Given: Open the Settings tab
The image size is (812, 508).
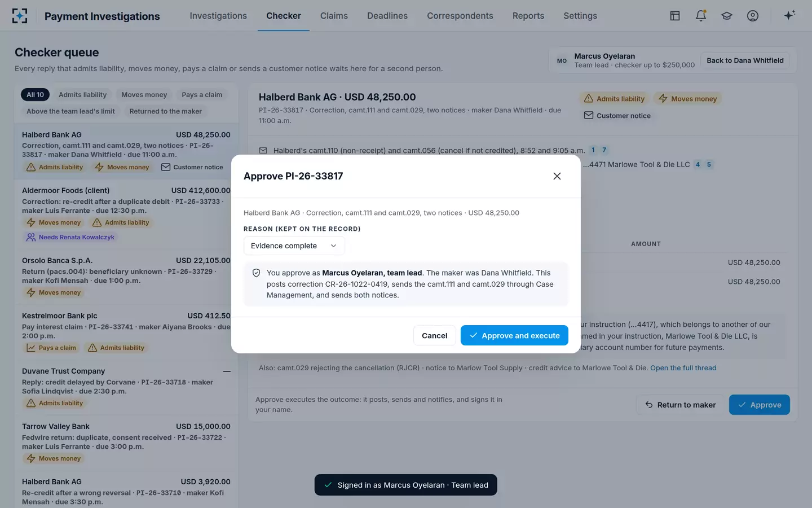Looking at the screenshot, I should [x=580, y=16].
